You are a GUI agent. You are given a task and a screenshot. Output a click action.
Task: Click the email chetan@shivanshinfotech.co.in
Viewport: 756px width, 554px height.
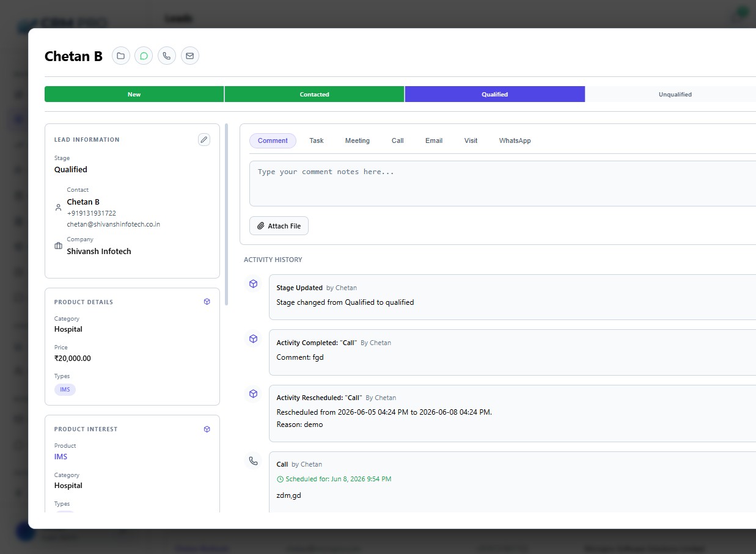tap(114, 224)
